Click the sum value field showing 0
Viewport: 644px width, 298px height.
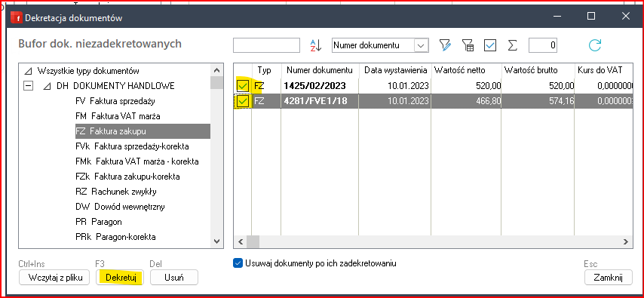click(542, 45)
